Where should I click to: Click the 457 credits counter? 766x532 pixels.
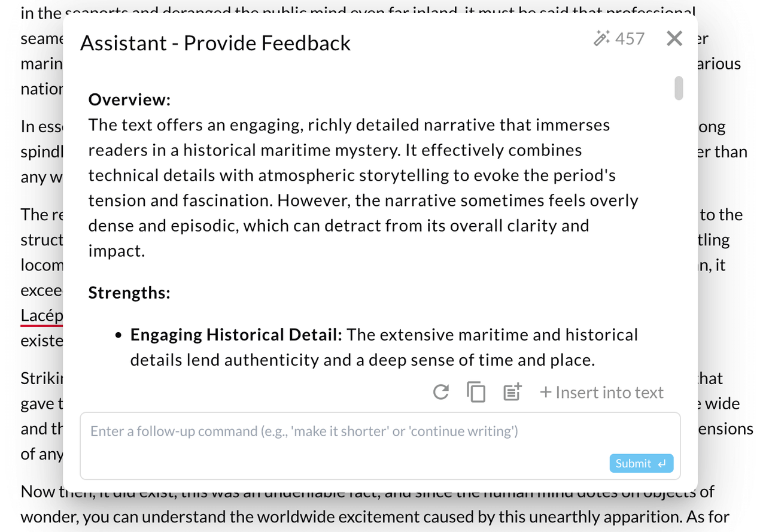[630, 39]
